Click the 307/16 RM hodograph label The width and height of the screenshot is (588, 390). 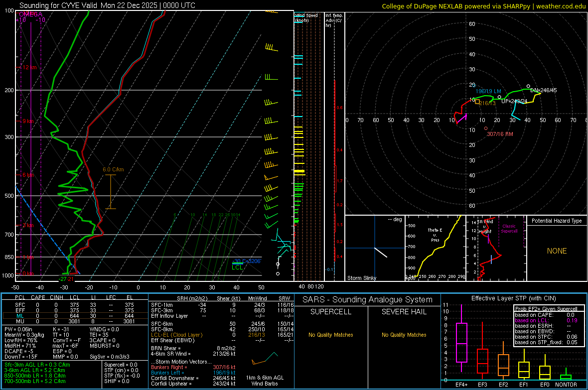[x=500, y=134]
